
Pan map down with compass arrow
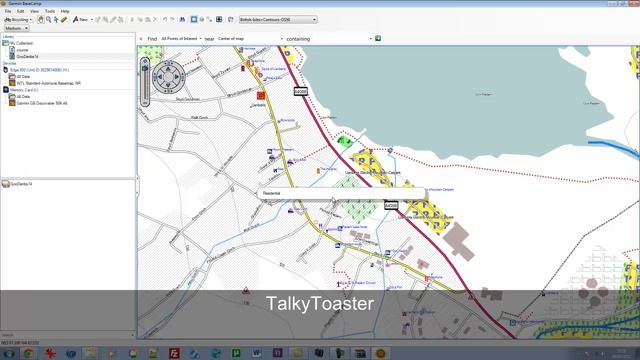pyautogui.click(x=168, y=85)
